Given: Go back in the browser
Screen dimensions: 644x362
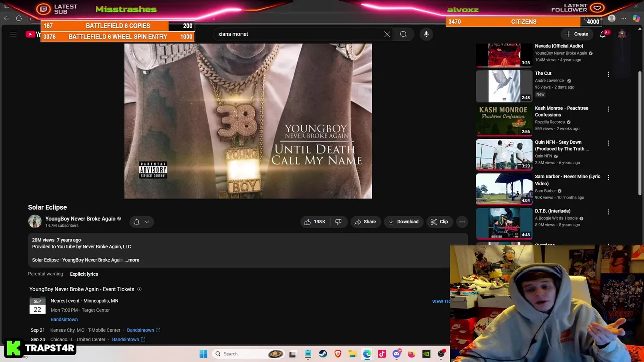Looking at the screenshot, I should [x=7, y=18].
